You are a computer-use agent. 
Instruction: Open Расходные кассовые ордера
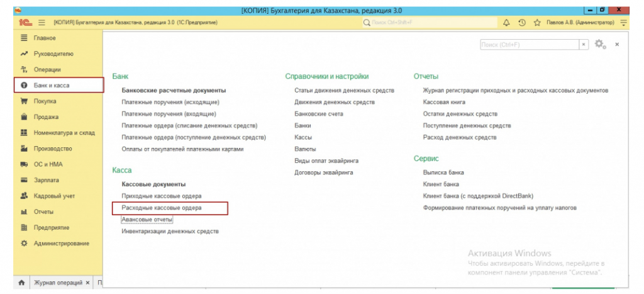tap(162, 208)
